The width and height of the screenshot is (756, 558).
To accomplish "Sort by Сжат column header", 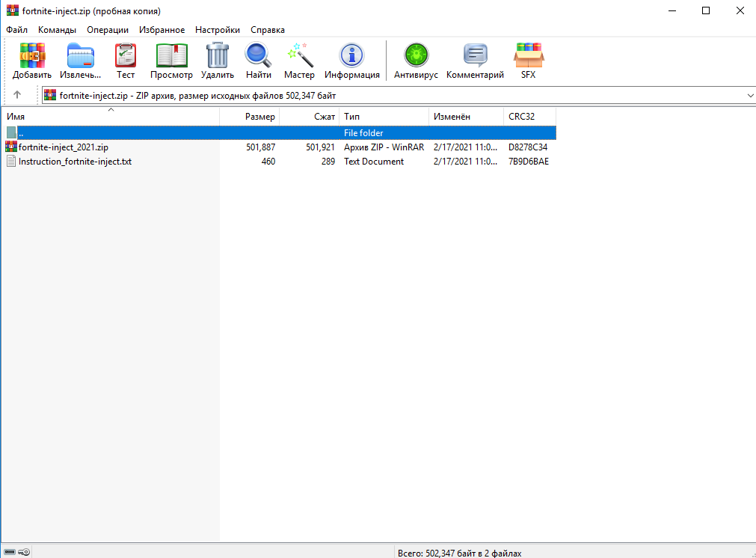I will (310, 116).
